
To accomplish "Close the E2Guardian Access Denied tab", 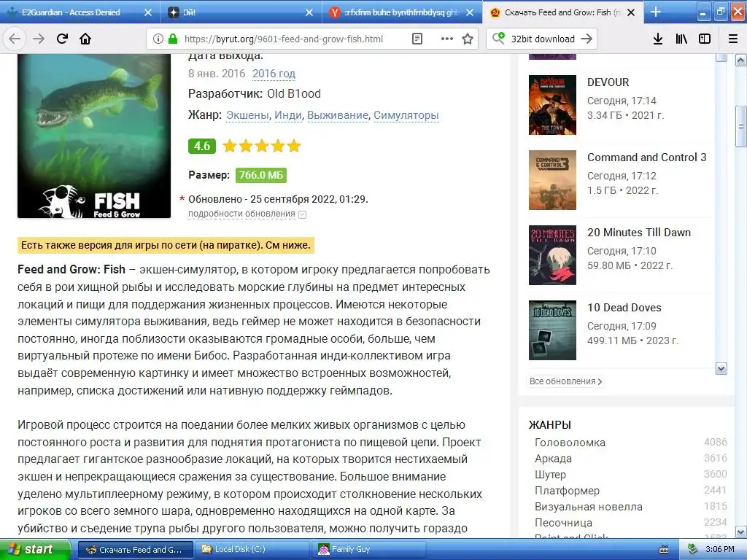I will 148,12.
